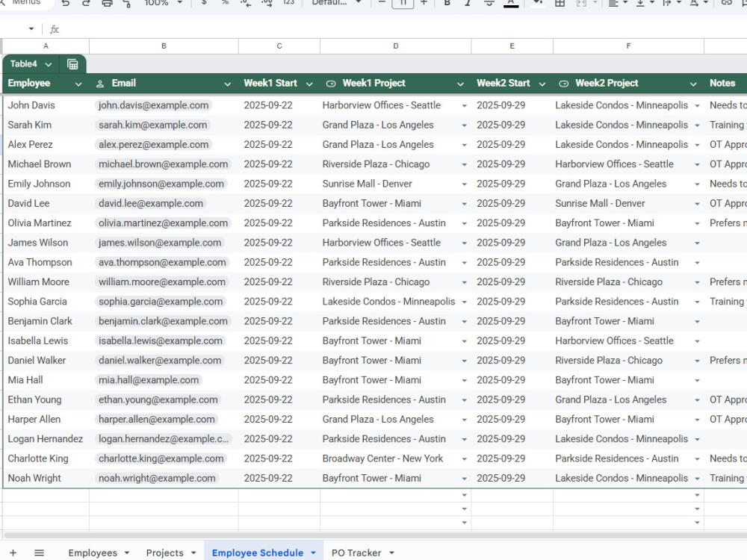Screen dimensions: 747x560
Task: Select column D header
Action: [395, 46]
